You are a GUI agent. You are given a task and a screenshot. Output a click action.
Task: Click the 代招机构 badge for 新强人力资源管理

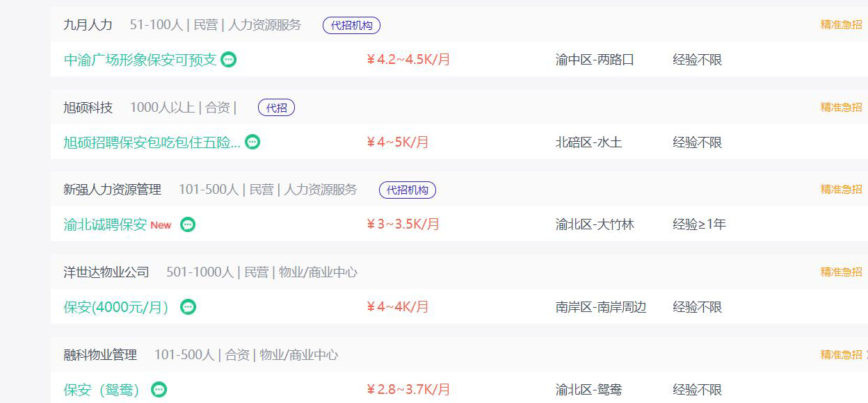(408, 190)
